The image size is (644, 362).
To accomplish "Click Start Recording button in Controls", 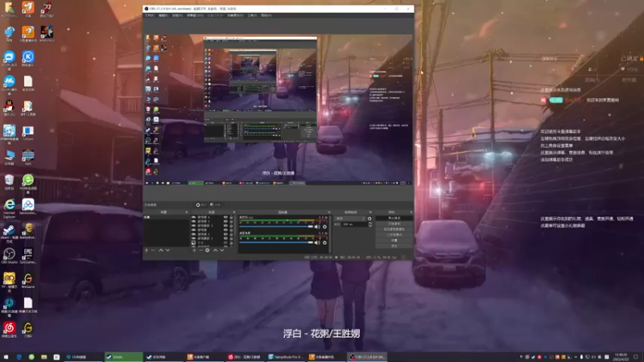I will 394,224.
